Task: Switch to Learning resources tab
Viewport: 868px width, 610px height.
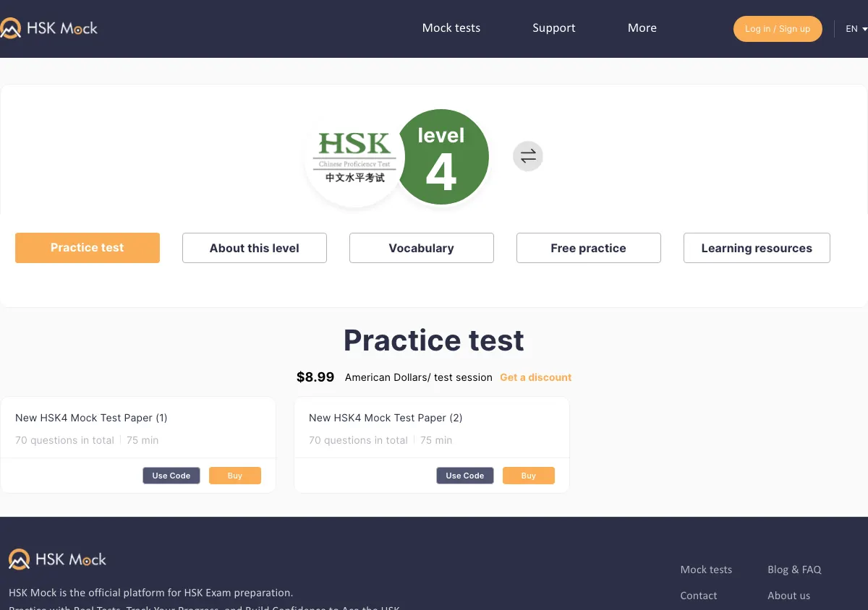Action: coord(757,248)
